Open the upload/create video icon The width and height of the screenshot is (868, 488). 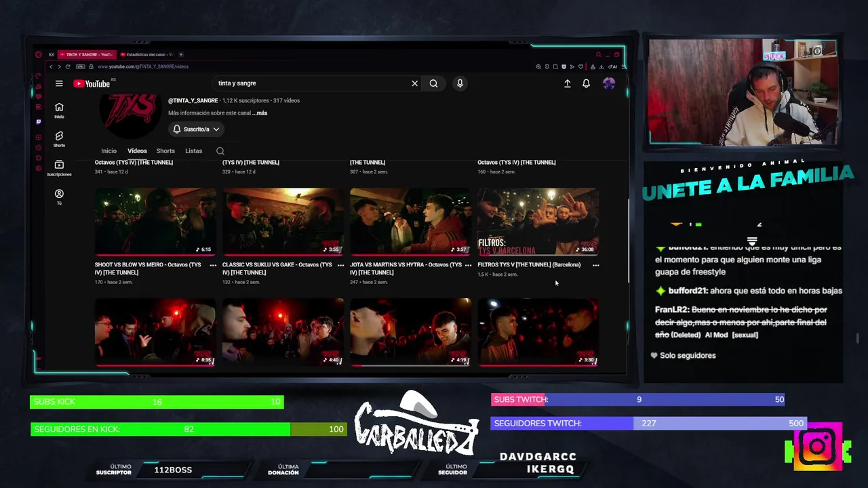(x=567, y=83)
